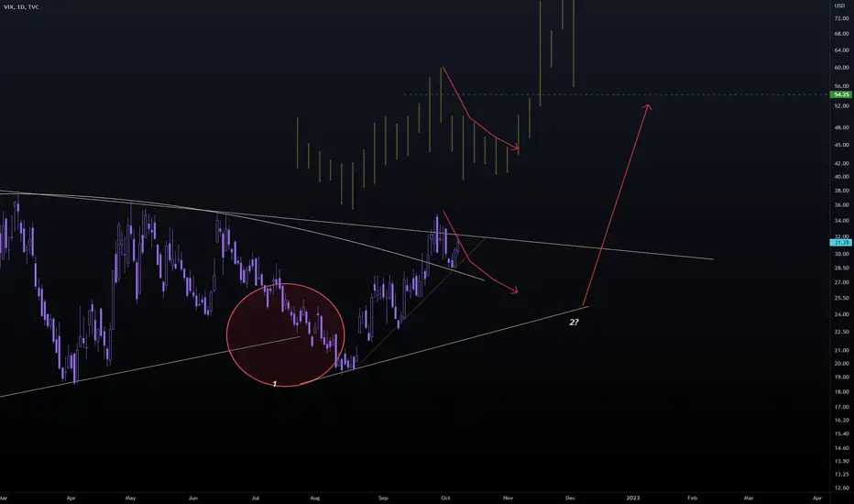Image resolution: width=854 pixels, height=504 pixels.
Task: Click the 64.00 price axis value
Action: tap(841, 50)
